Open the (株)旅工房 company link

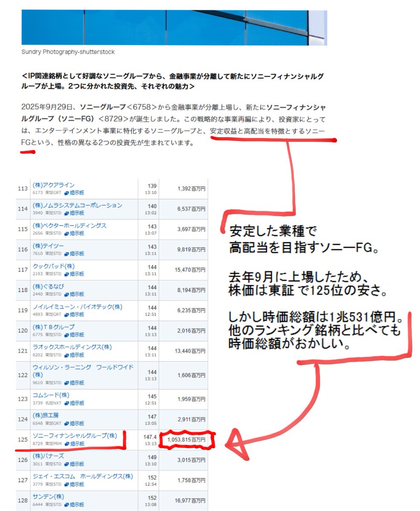(x=46, y=416)
